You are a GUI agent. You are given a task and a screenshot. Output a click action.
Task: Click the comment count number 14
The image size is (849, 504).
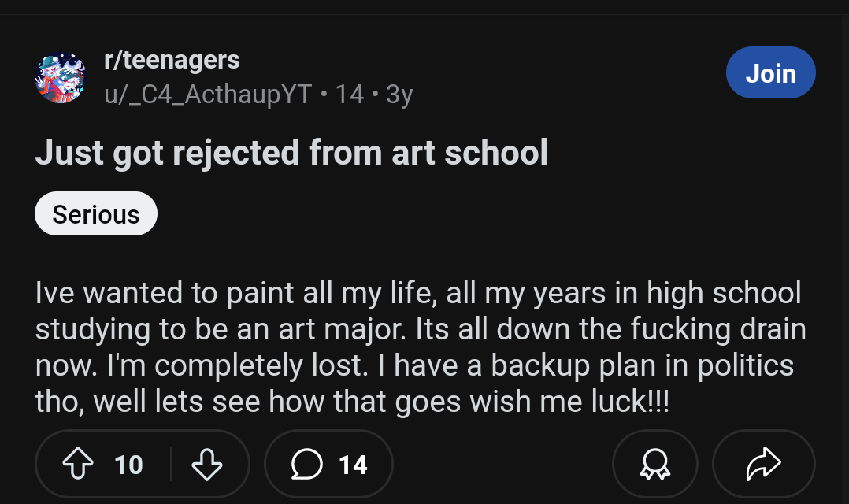[x=353, y=465]
